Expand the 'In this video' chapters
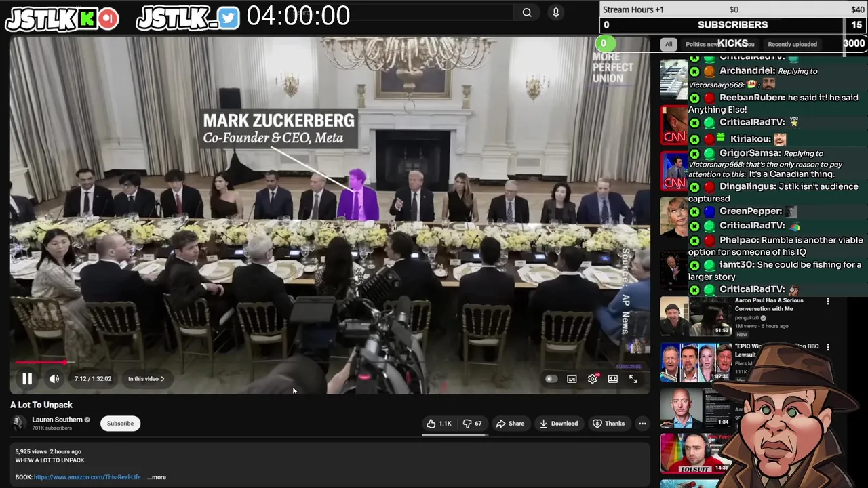The height and width of the screenshot is (488, 868). tap(146, 379)
